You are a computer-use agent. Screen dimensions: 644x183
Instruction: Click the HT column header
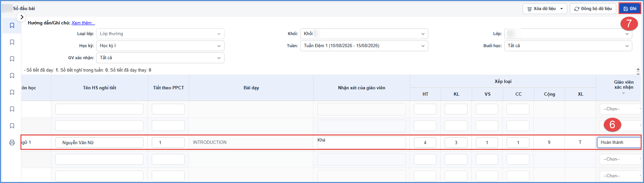tap(426, 94)
